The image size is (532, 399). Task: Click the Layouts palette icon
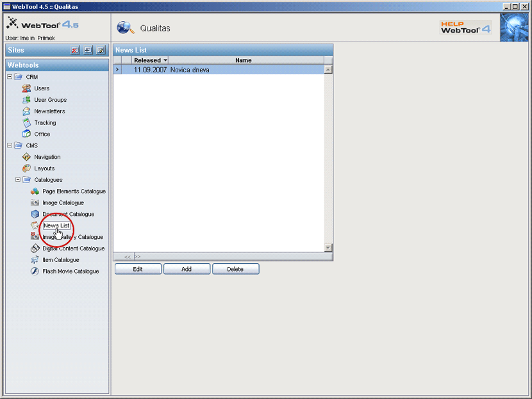[26, 168]
